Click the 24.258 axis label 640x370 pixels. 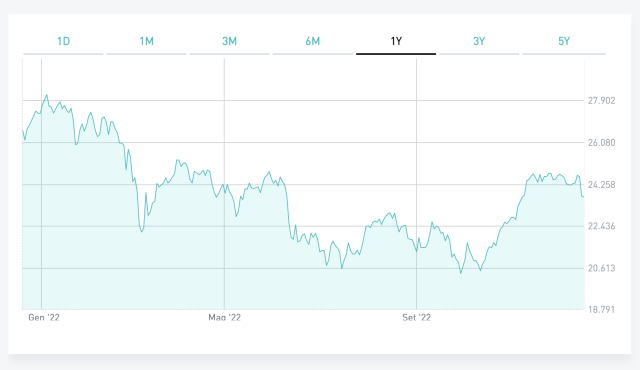click(601, 185)
